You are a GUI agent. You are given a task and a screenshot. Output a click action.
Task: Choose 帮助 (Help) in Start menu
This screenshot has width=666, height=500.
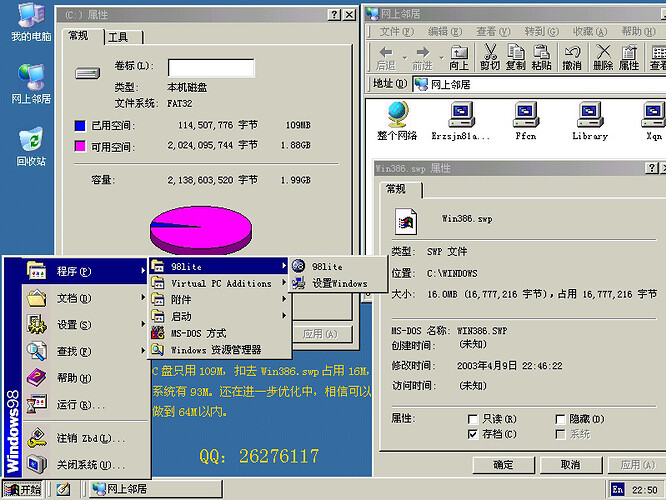coord(84,378)
